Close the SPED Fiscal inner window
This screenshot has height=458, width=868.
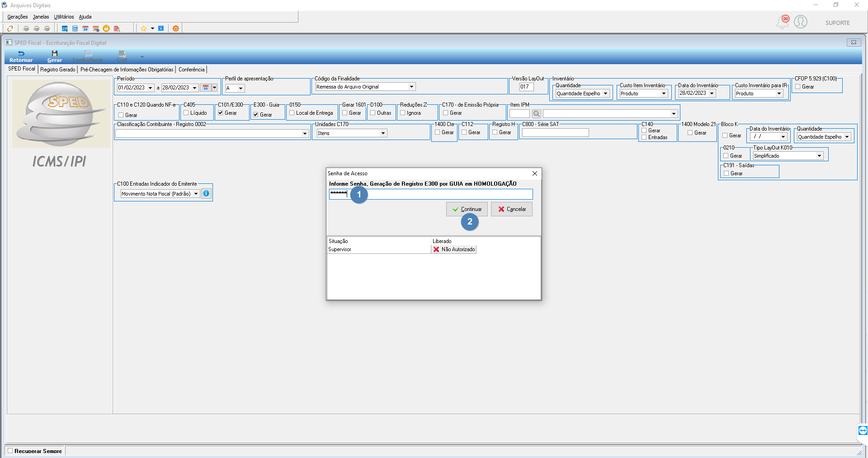(854, 42)
